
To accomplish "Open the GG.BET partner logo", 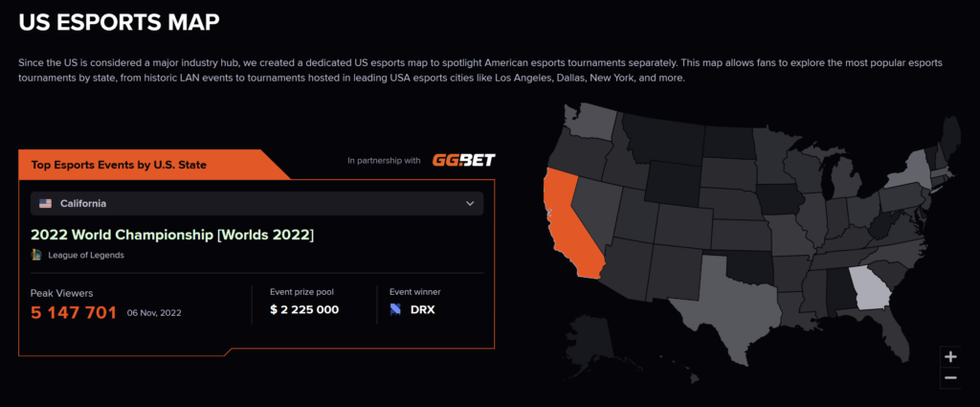I will pyautogui.click(x=463, y=160).
